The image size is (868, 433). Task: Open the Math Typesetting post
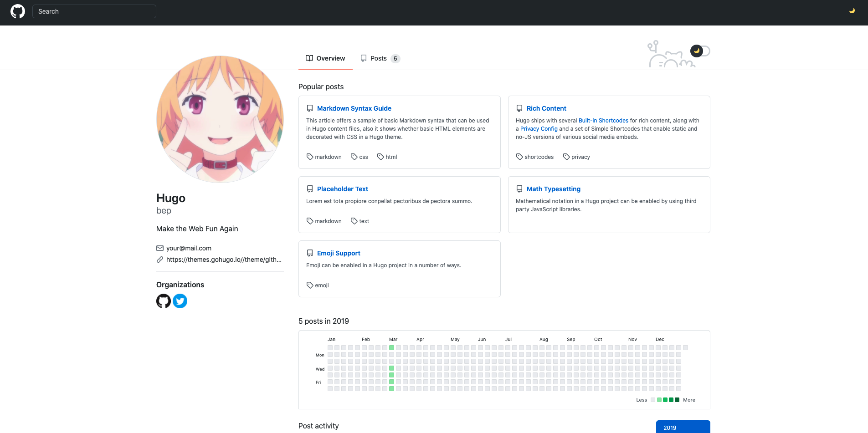pos(554,189)
